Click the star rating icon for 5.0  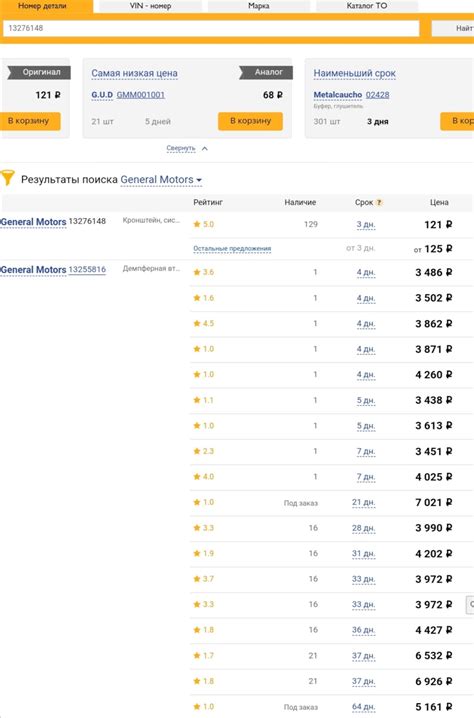197,224
